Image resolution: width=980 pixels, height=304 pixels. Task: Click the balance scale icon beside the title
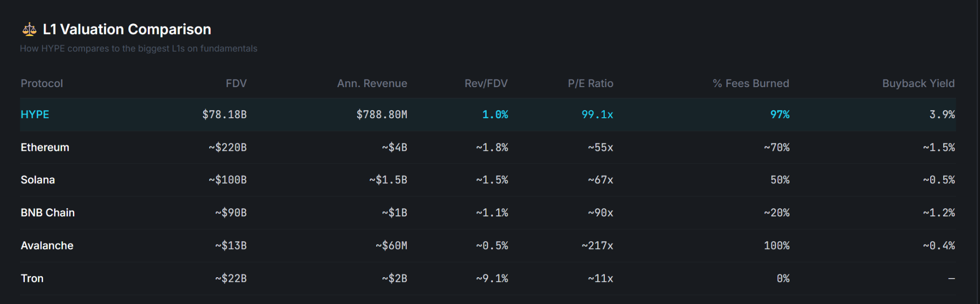click(x=29, y=29)
